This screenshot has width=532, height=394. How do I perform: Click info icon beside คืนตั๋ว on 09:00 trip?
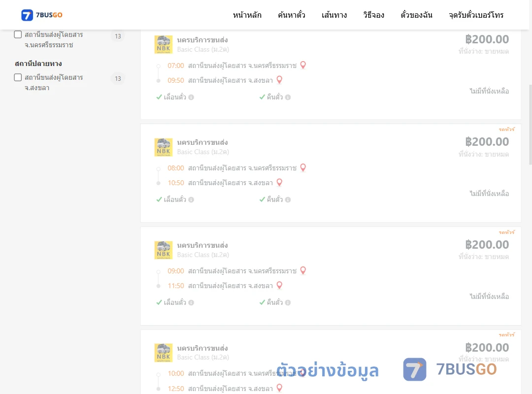pos(288,303)
